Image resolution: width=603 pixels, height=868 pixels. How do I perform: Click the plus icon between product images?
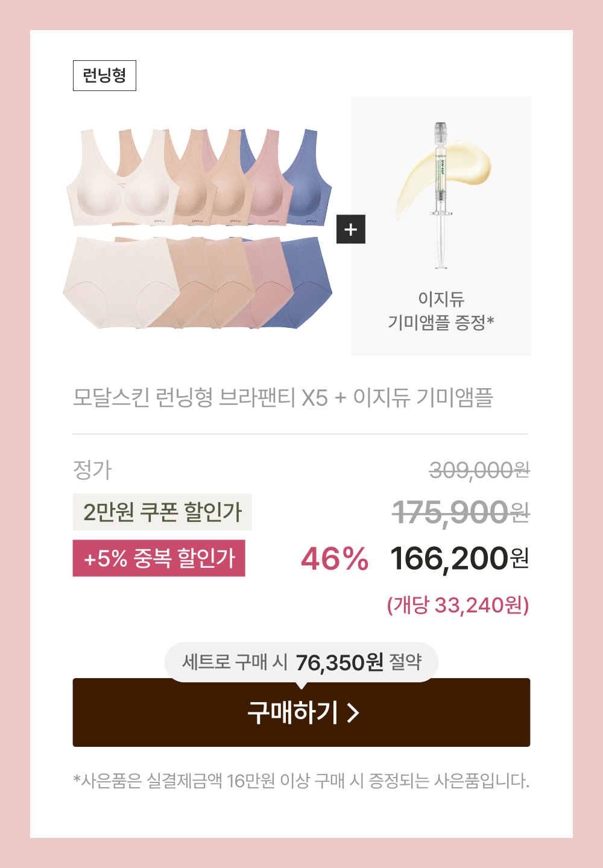(x=351, y=229)
